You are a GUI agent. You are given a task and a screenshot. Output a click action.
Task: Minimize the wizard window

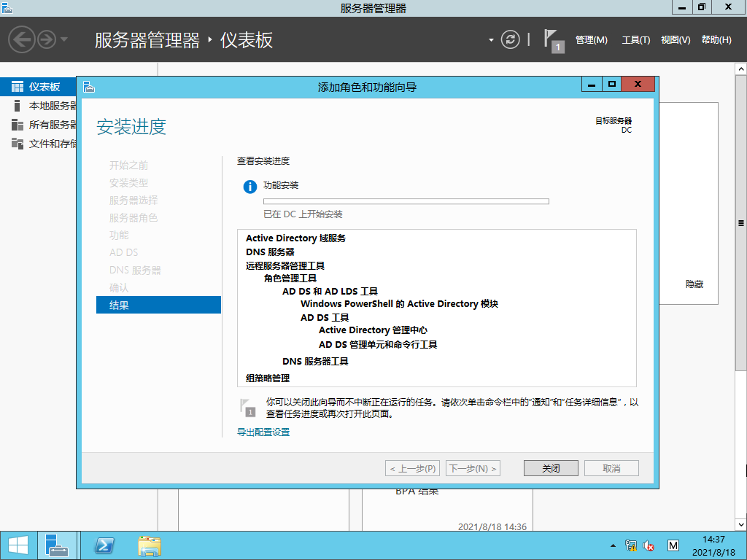pyautogui.click(x=592, y=85)
